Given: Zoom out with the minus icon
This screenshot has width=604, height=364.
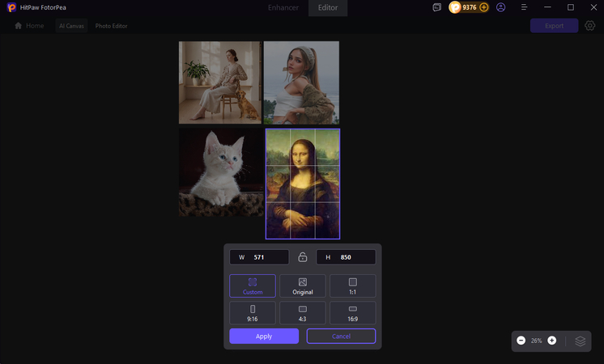Looking at the screenshot, I should click(521, 341).
